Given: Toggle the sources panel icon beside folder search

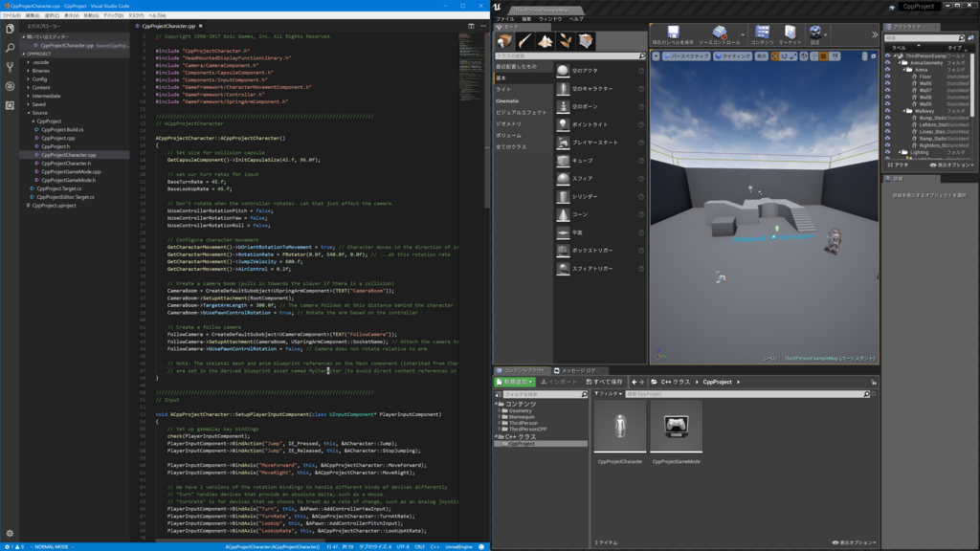Looking at the screenshot, I should coord(498,395).
